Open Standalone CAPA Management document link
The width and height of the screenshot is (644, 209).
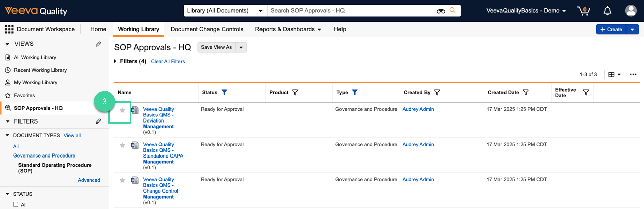click(x=163, y=153)
